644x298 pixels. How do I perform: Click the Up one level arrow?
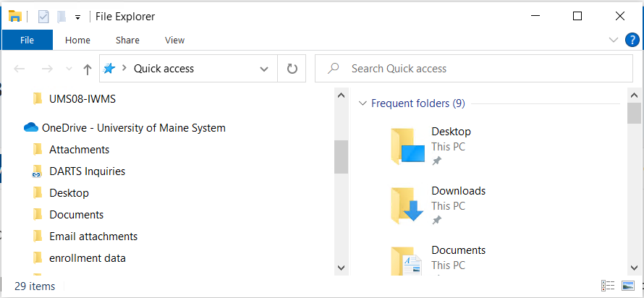[x=87, y=69]
